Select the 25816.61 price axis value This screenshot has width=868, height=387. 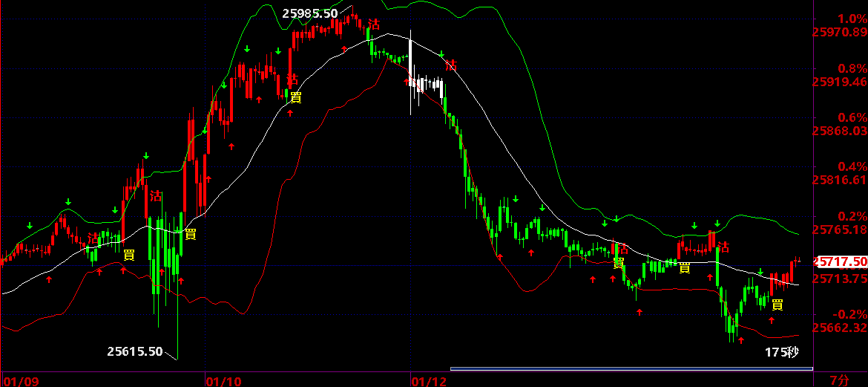pyautogui.click(x=838, y=180)
